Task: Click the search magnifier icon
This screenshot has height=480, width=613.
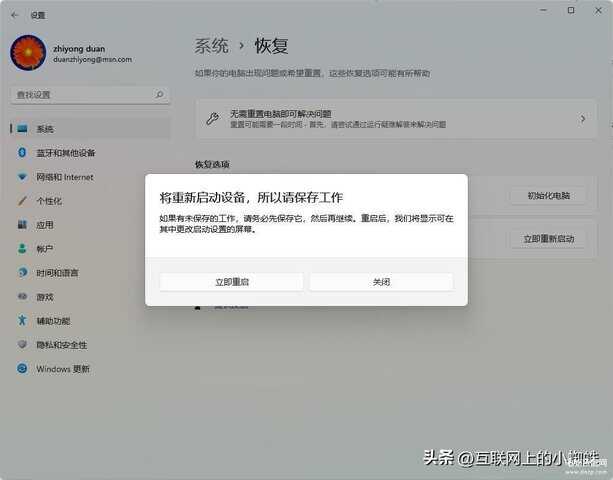Action: 159,95
